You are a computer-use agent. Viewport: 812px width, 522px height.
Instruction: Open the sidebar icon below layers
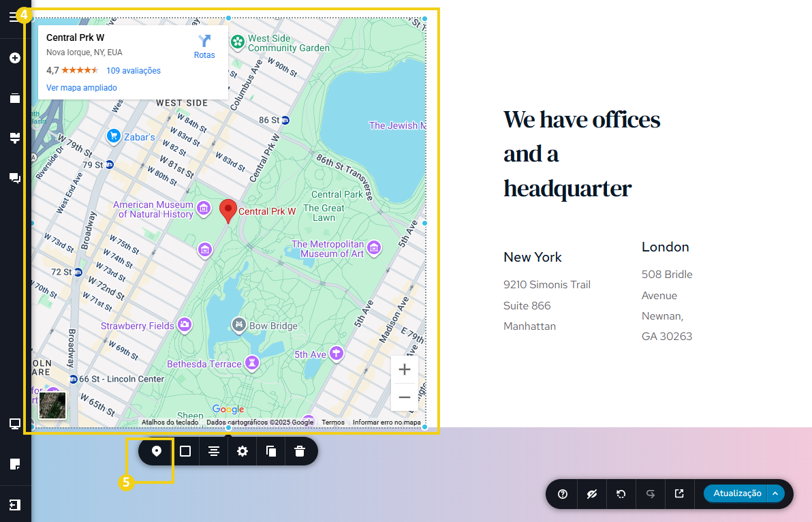[15, 138]
